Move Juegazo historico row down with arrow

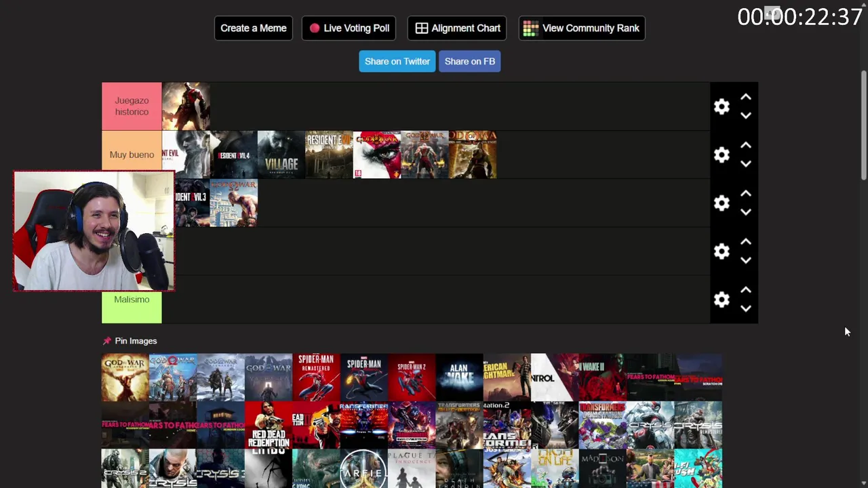(x=746, y=115)
